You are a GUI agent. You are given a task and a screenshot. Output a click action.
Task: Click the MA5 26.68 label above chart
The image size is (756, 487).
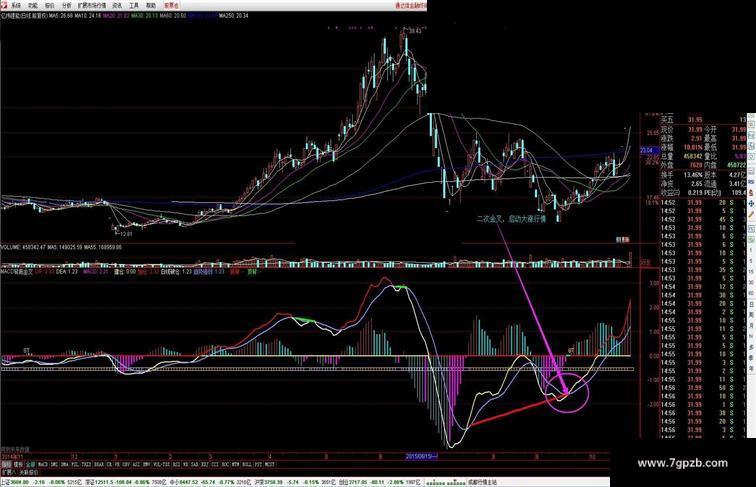tap(60, 15)
